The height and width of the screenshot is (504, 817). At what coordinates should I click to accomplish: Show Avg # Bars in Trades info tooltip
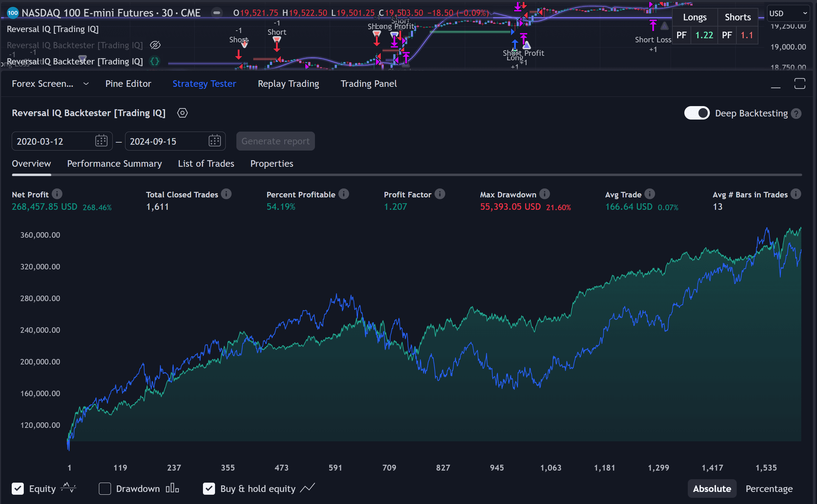[796, 194]
